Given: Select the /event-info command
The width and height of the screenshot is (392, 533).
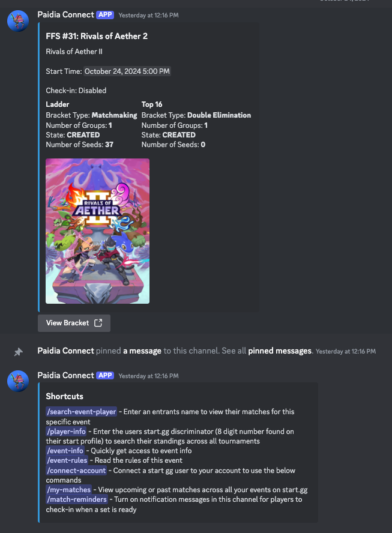Looking at the screenshot, I should click(x=65, y=451).
